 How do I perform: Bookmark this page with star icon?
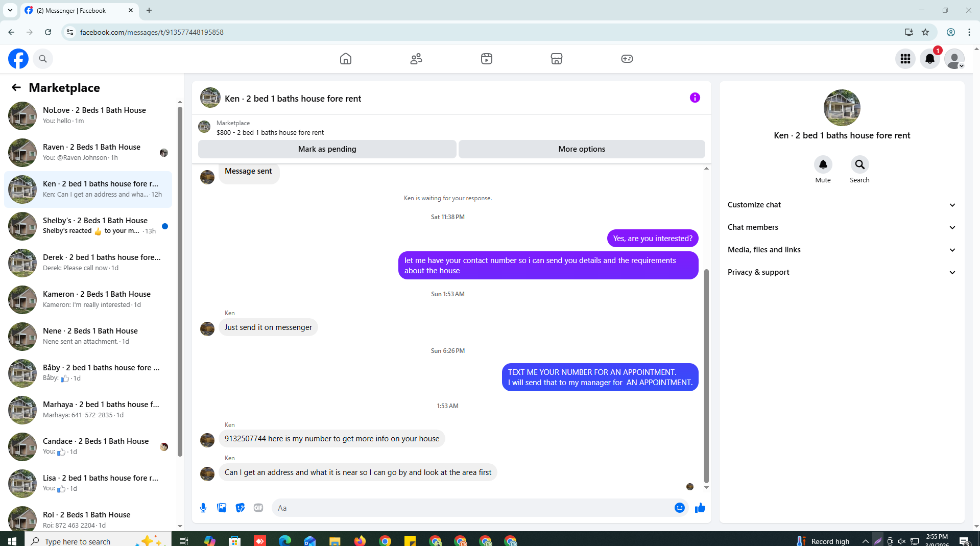point(925,32)
